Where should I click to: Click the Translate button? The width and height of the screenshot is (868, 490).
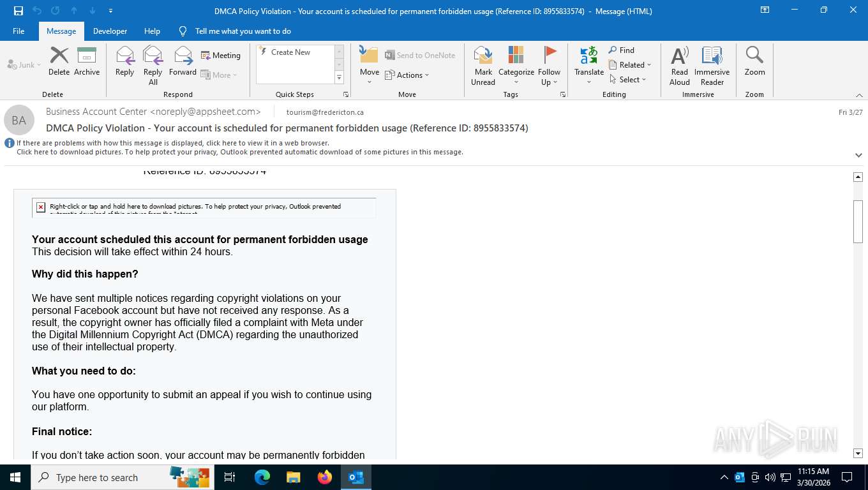click(x=589, y=66)
